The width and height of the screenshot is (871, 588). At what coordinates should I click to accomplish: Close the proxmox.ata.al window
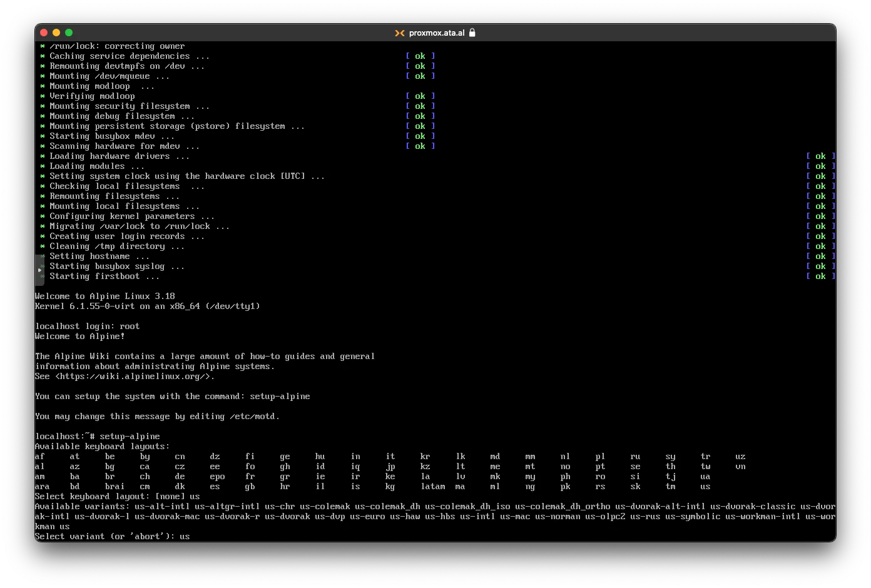click(44, 33)
